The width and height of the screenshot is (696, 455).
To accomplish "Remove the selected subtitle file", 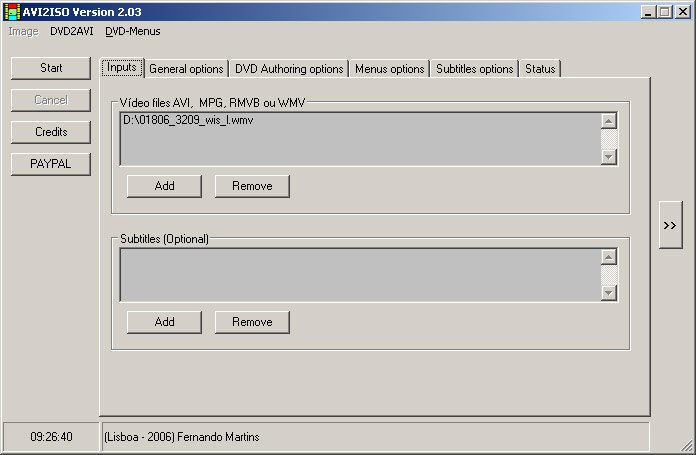I will [x=251, y=322].
